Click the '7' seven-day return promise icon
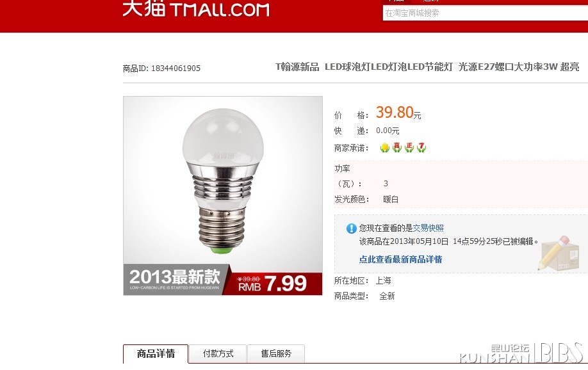Image resolution: width=588 pixels, height=370 pixels. [421, 147]
